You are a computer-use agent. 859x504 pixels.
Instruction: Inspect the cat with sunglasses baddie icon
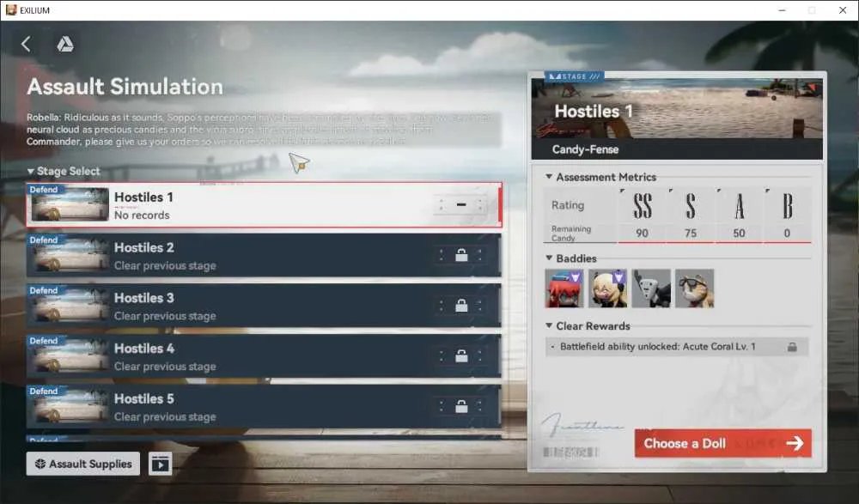point(694,288)
